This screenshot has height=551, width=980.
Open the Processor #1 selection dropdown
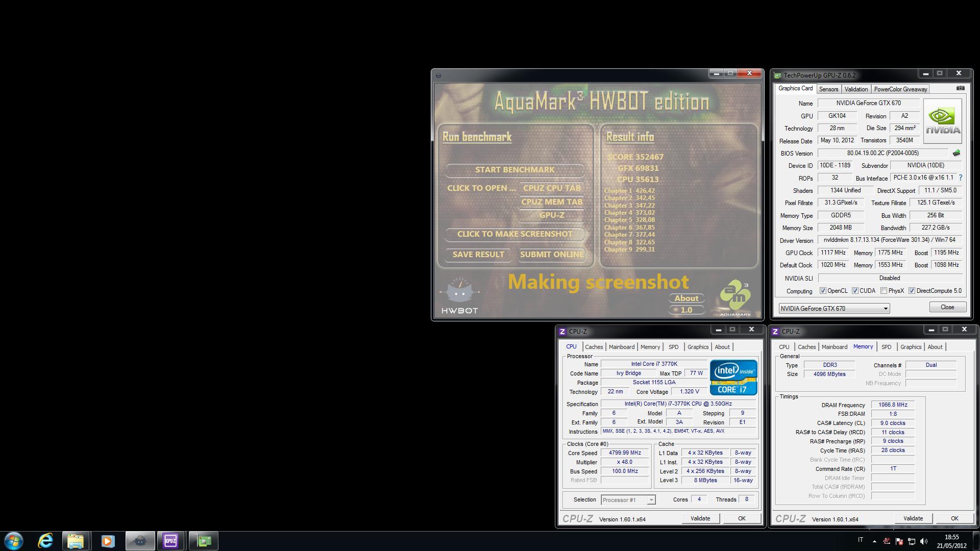(x=628, y=500)
